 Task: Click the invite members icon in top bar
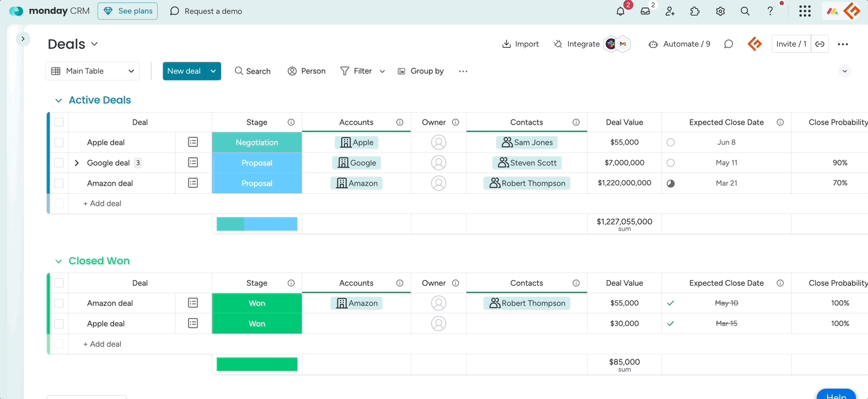click(x=670, y=11)
